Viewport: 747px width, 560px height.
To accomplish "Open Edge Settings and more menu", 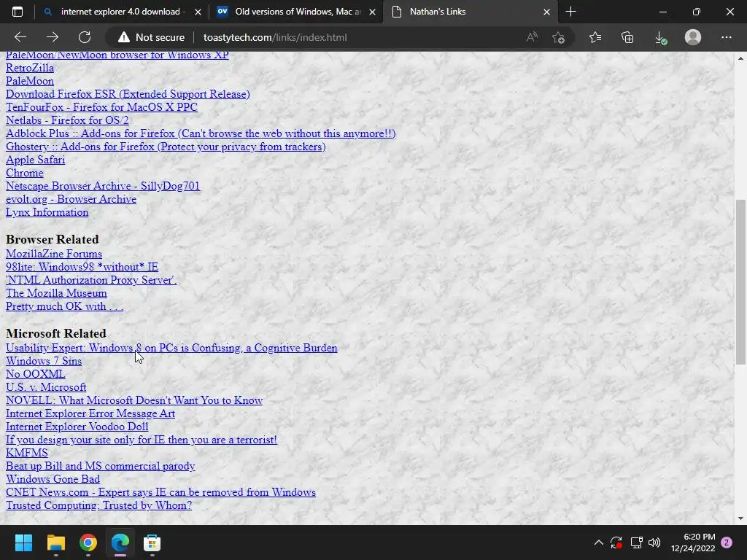I will point(726,37).
